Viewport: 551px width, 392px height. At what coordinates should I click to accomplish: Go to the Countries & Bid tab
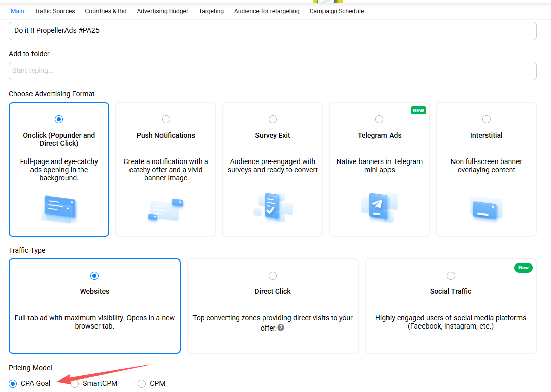pos(106,11)
